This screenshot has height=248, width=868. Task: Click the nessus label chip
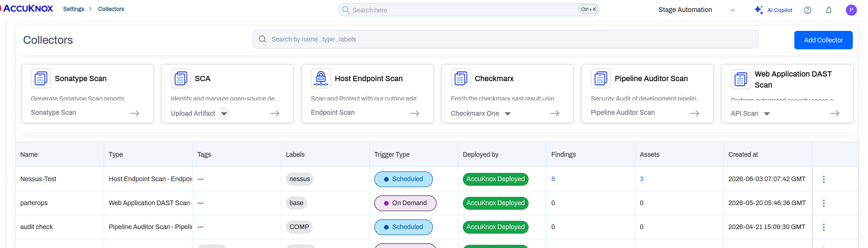click(x=300, y=179)
